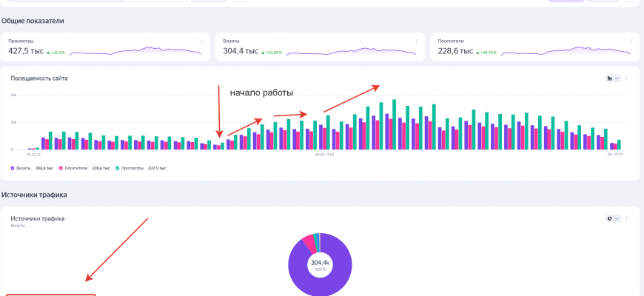Select the Просмотры metric card
This screenshot has width=644, height=296.
pyautogui.click(x=104, y=47)
